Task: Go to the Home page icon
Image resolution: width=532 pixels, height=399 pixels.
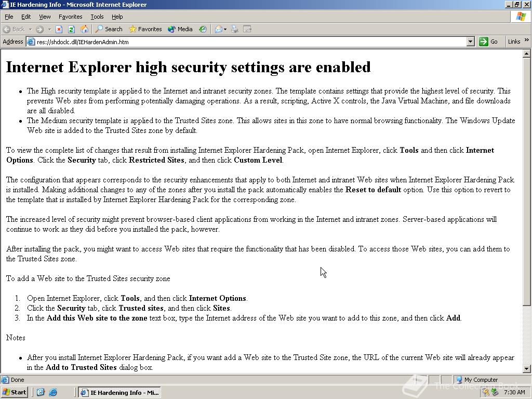Action: [84, 30]
